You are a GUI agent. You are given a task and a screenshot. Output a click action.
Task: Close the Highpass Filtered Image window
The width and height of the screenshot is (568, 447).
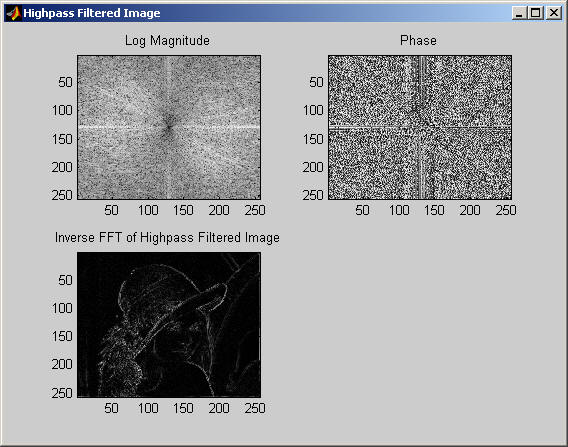point(554,13)
